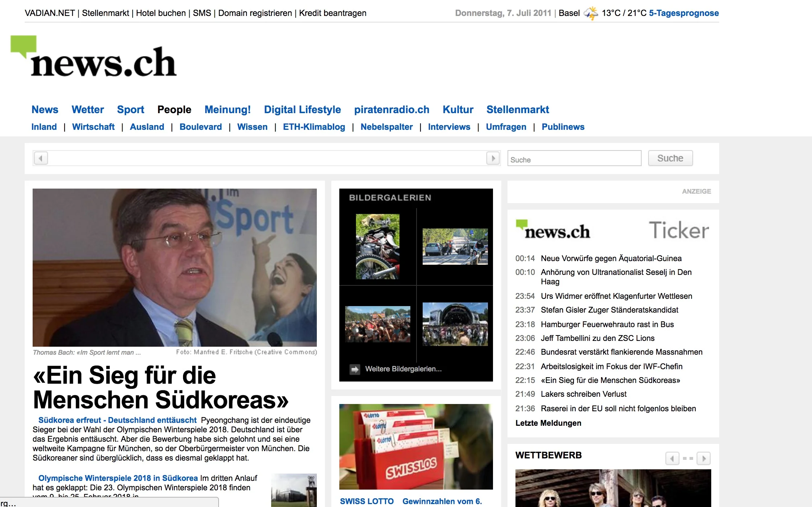Click the left arrow of news slider

click(41, 158)
